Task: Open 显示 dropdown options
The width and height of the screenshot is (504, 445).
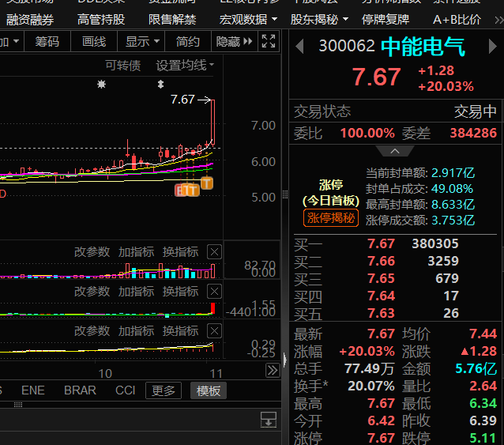Action: pos(141,41)
